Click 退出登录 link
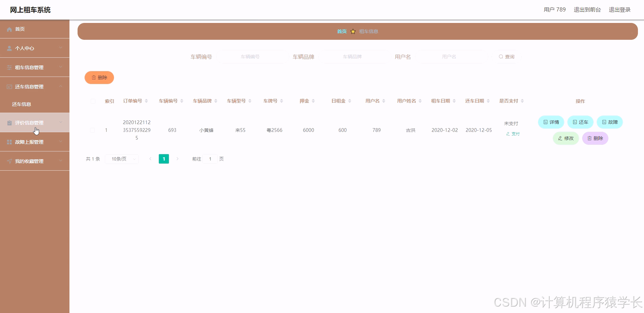The width and height of the screenshot is (644, 313). coord(620,10)
